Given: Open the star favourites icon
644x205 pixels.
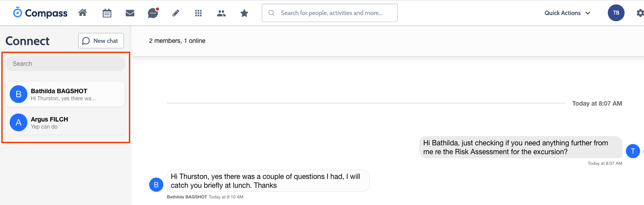Looking at the screenshot, I should click(244, 13).
